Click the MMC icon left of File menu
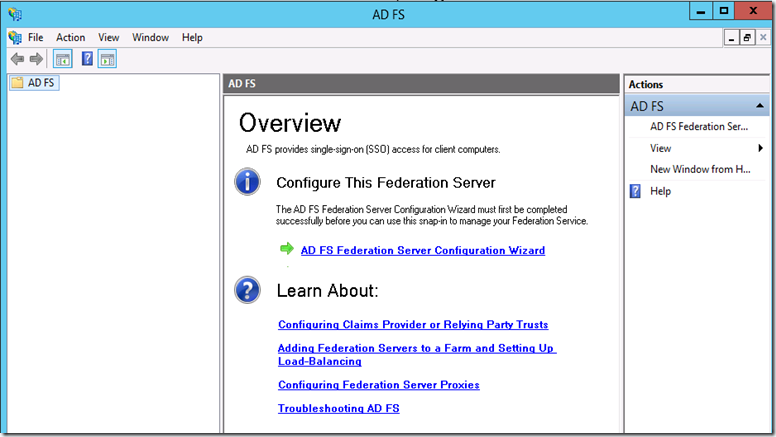 15,38
